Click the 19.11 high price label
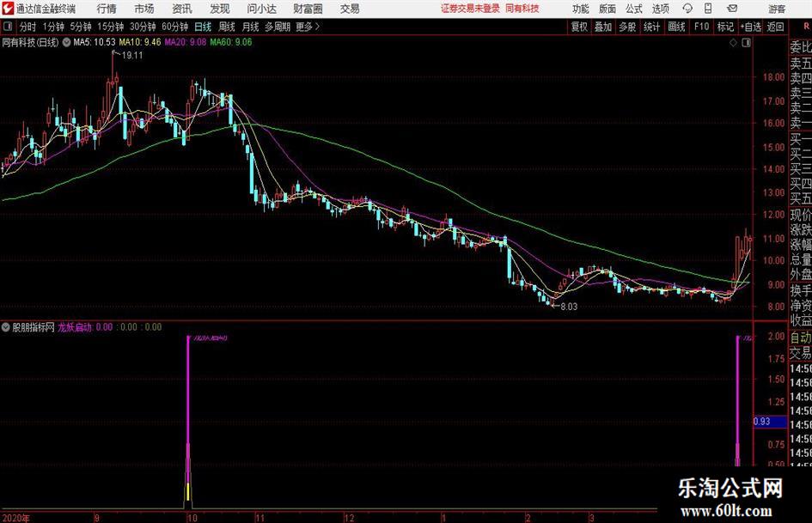 (x=132, y=56)
